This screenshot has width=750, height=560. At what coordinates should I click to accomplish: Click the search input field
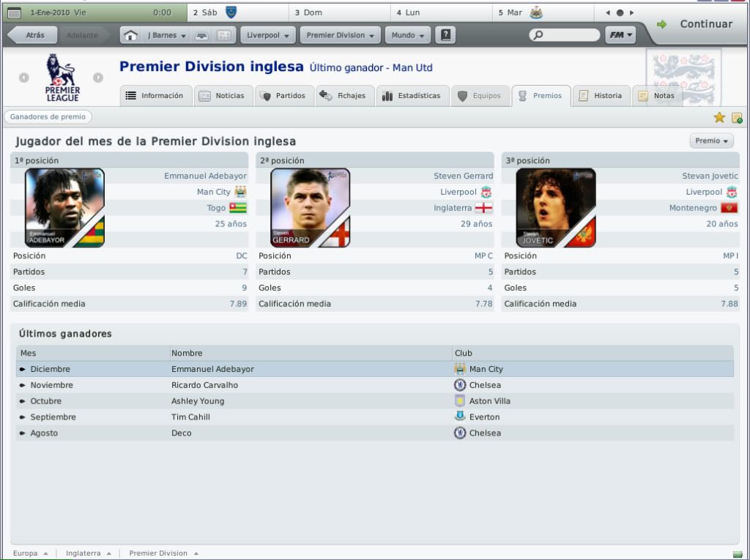(x=565, y=35)
